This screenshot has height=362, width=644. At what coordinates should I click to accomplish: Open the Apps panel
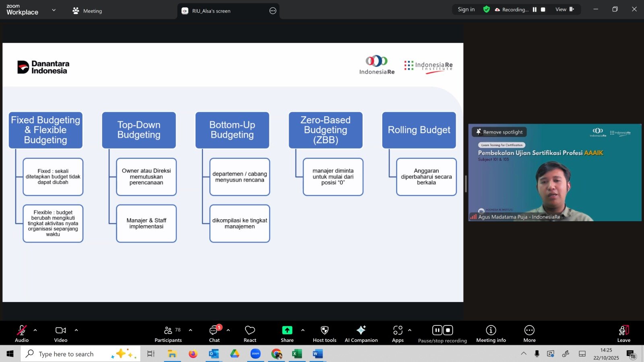coord(398,334)
